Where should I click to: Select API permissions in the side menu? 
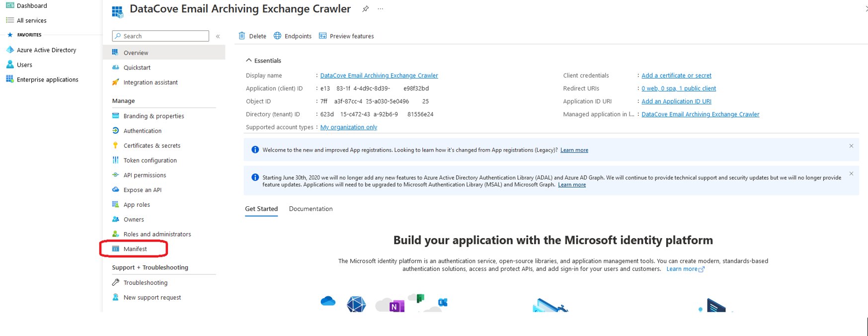pos(145,175)
